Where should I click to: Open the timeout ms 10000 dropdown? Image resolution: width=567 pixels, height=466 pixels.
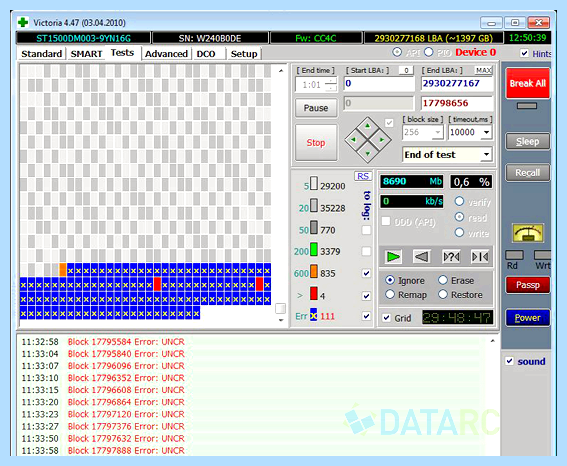487,132
